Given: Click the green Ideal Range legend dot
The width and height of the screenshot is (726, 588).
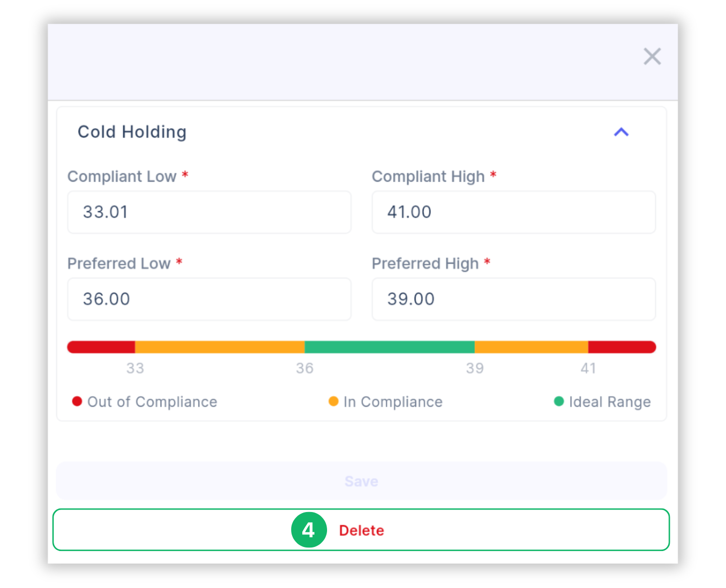Looking at the screenshot, I should point(559,402).
